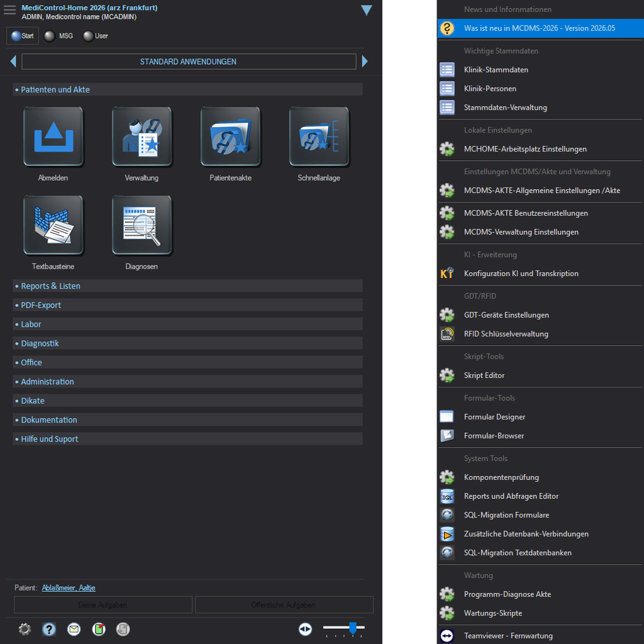
Task: Open the hamburger menu at top left
Action: click(10, 9)
